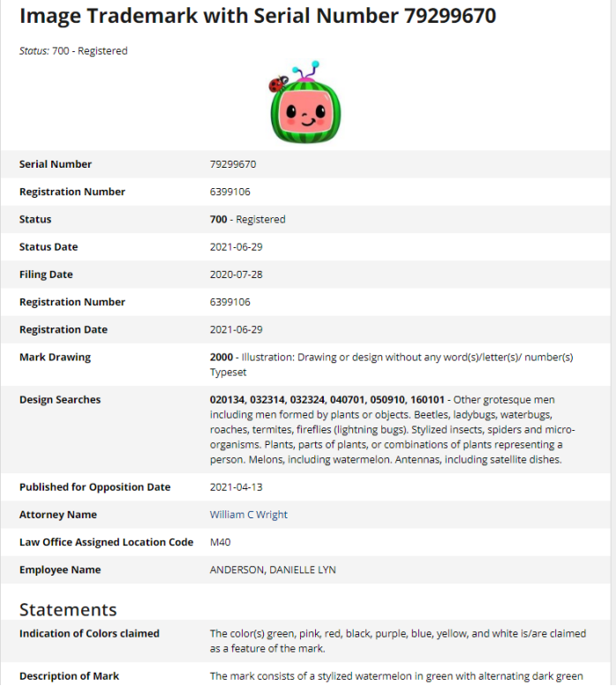The image size is (616, 686).
Task: Click the Description of Mark text
Action: tap(396, 676)
